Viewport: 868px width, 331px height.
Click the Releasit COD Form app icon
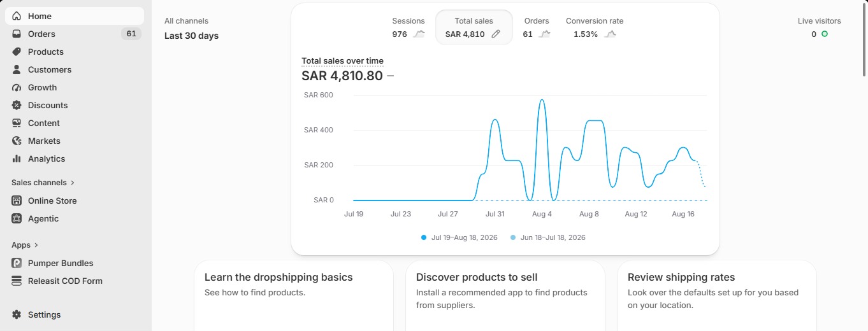point(17,281)
